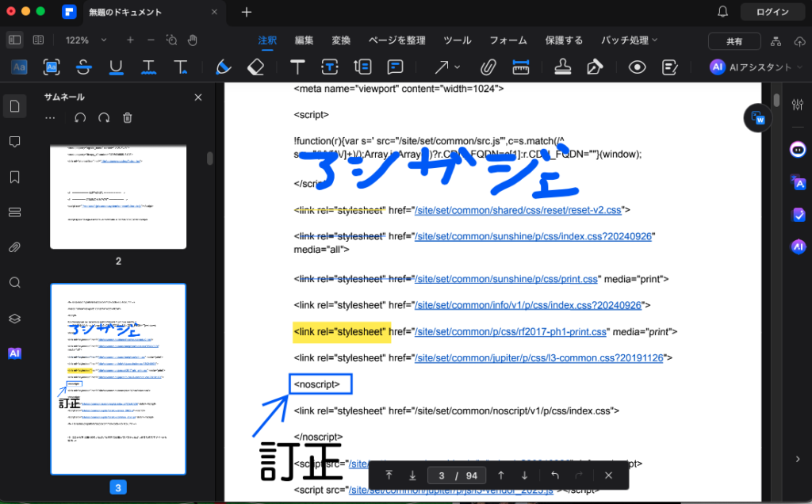The width and height of the screenshot is (812, 504).
Task: Select the marquee zoom tool
Action: click(x=171, y=40)
